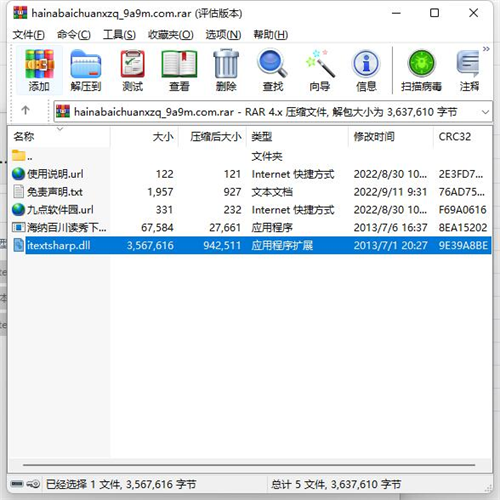Click the CRC32 value 9E39A8BE
The image size is (500, 500).
(463, 246)
